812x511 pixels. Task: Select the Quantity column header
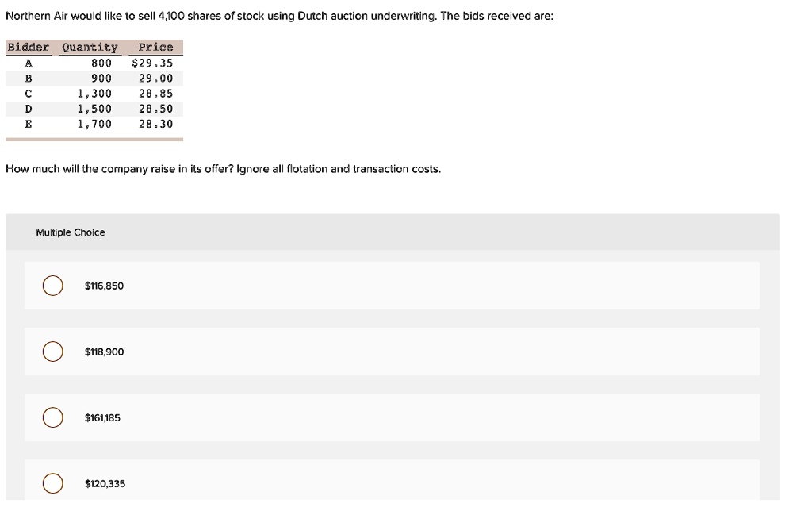click(x=90, y=47)
